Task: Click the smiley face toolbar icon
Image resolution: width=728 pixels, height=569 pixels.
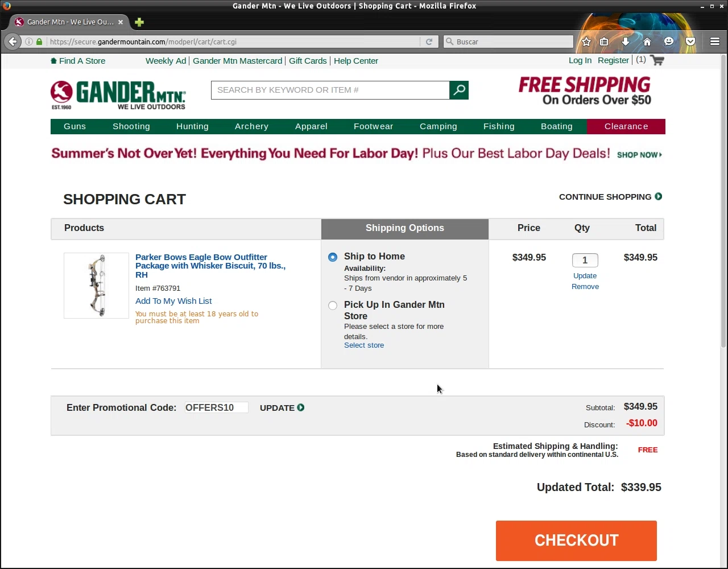Action: pyautogui.click(x=669, y=42)
